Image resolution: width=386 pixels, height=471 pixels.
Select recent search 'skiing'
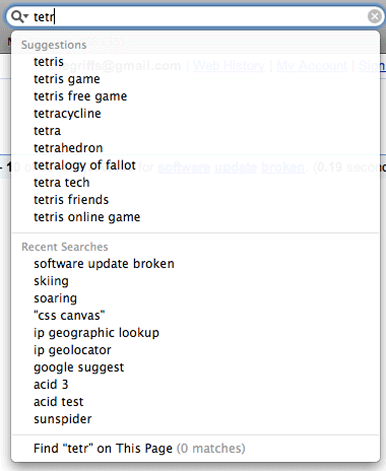click(196, 281)
